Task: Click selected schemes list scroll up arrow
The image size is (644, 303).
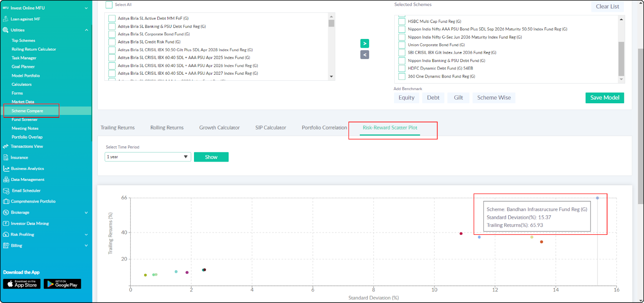Action: [621, 19]
